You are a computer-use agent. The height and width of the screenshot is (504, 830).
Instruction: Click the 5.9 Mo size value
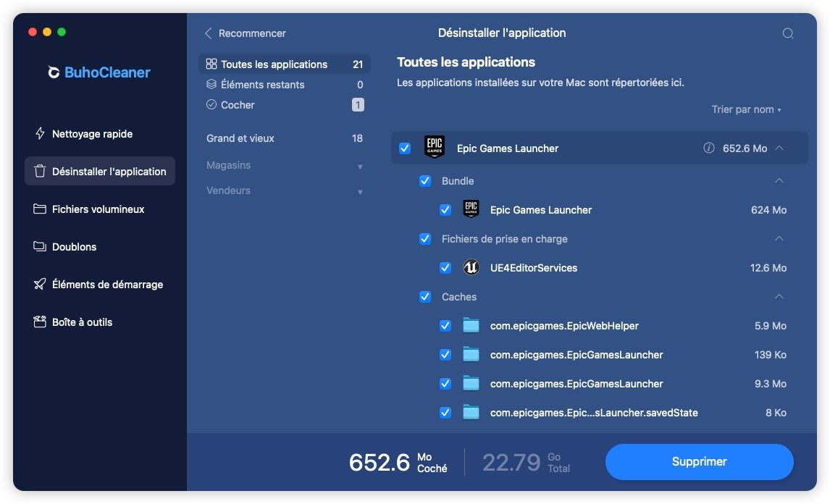click(770, 326)
